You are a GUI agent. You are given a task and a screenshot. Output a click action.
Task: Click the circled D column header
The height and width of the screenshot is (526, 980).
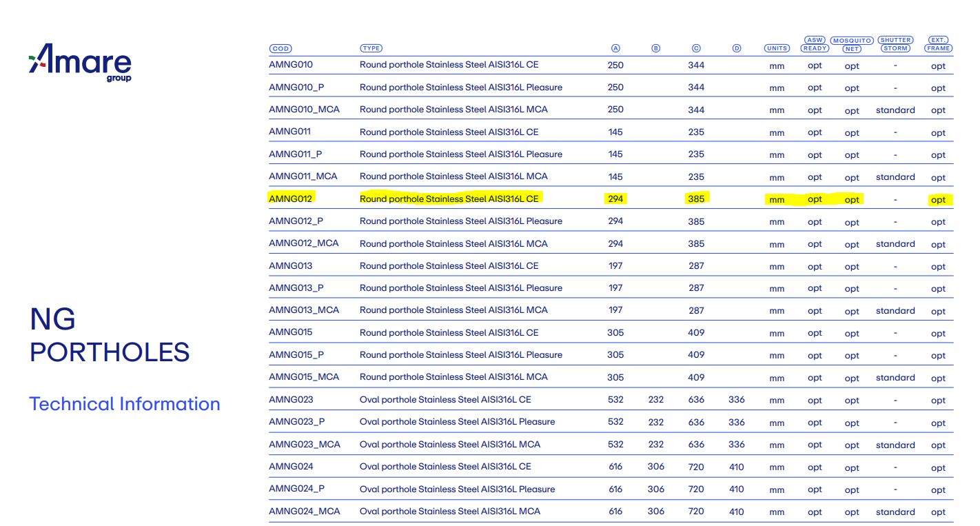[736, 48]
